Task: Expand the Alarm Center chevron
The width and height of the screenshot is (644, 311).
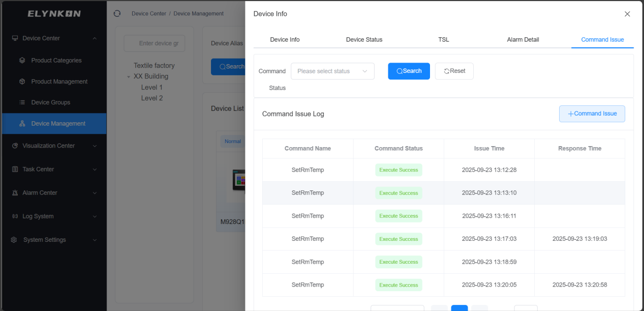Action: pos(95,193)
